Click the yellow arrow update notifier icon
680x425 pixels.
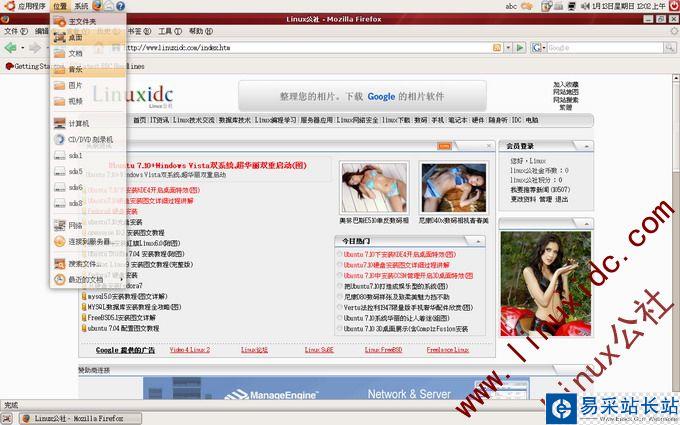point(527,6)
